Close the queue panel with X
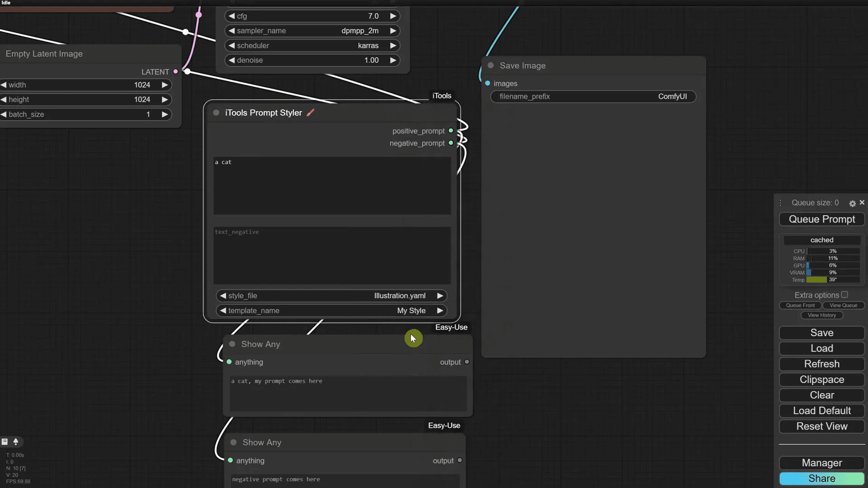This screenshot has height=488, width=868. [862, 202]
